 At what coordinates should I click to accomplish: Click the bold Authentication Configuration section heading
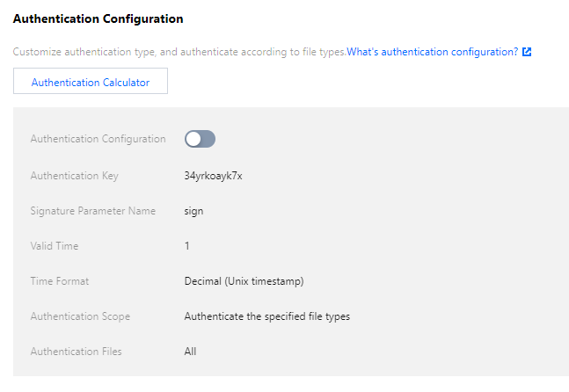[98, 18]
